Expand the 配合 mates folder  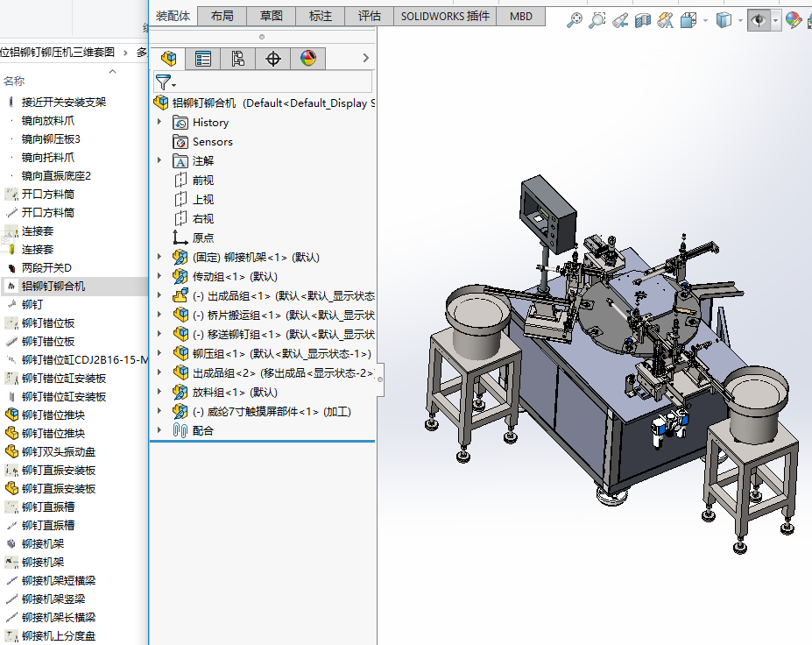click(x=159, y=430)
